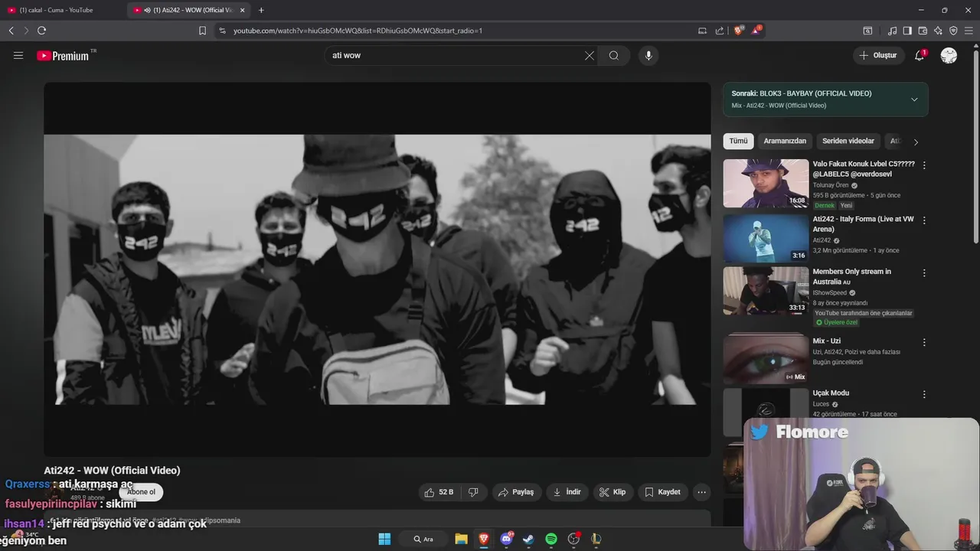Viewport: 980px width, 551px height.
Task: Run the search with the magnifier button
Action: [614, 55]
